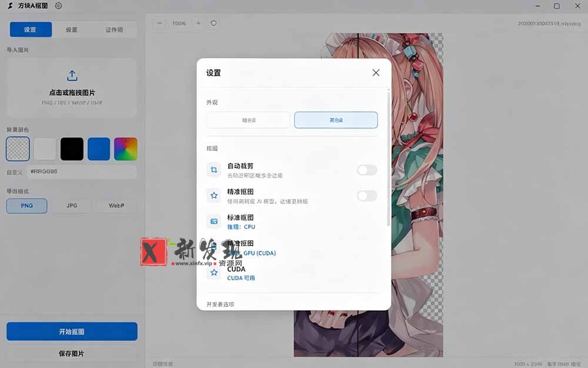Click the upload arrow icon in import area
The width and height of the screenshot is (588, 368).
72,75
